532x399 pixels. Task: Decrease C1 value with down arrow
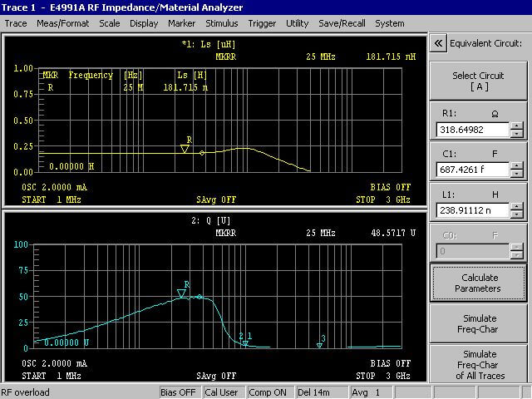(x=517, y=174)
